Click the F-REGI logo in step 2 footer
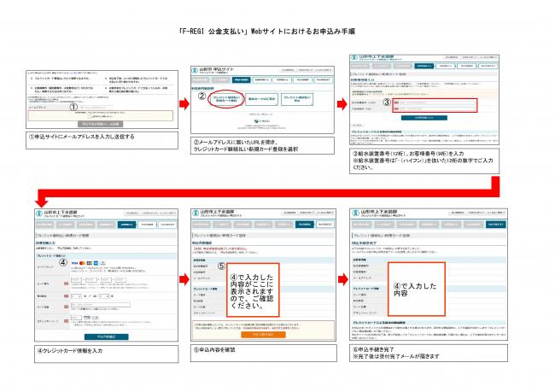 (256, 122)
